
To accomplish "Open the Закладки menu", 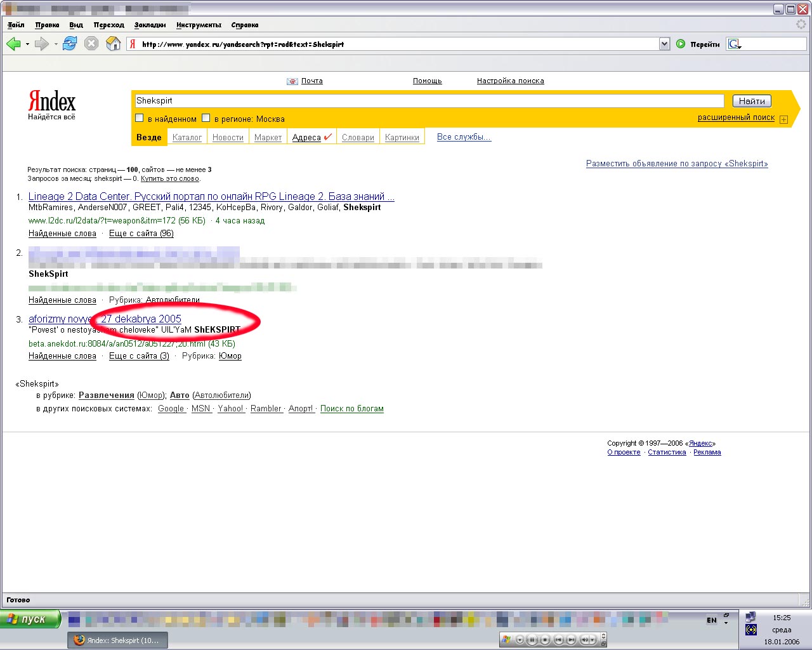I will pos(150,25).
